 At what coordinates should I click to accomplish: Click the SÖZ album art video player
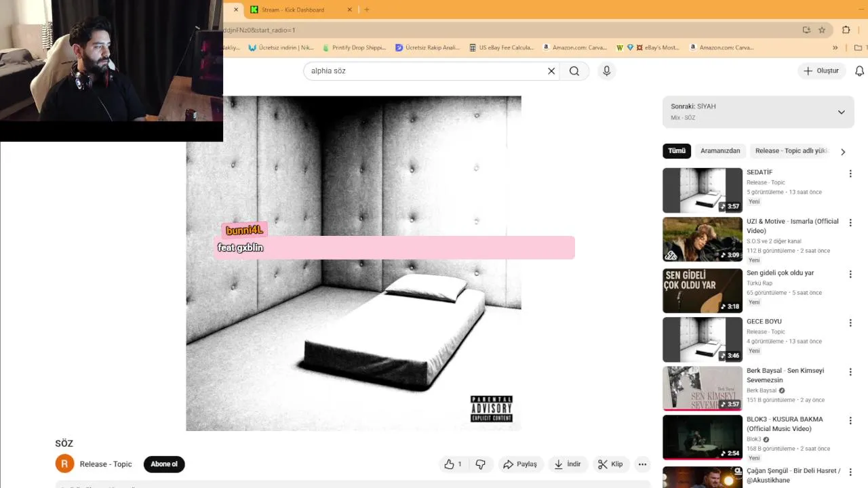click(x=353, y=264)
